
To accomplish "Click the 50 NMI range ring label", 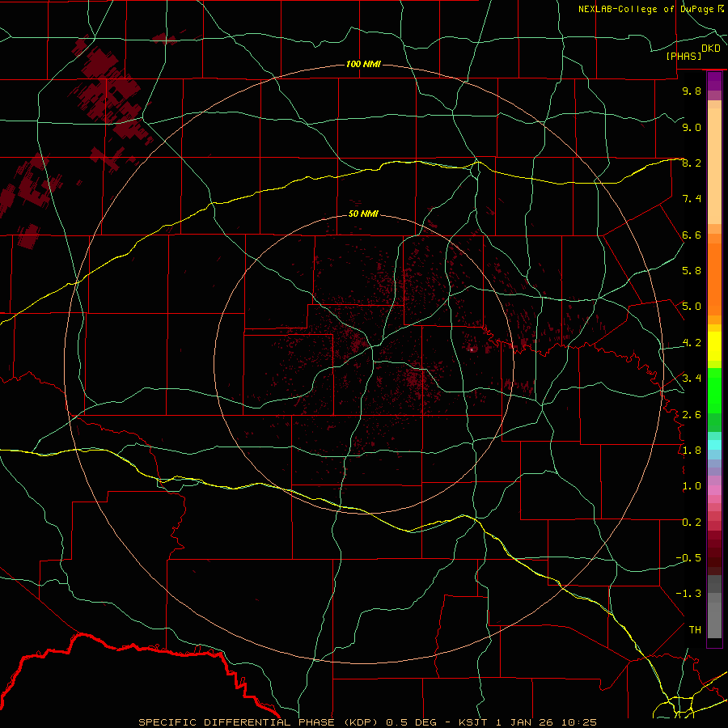I will (x=363, y=214).
